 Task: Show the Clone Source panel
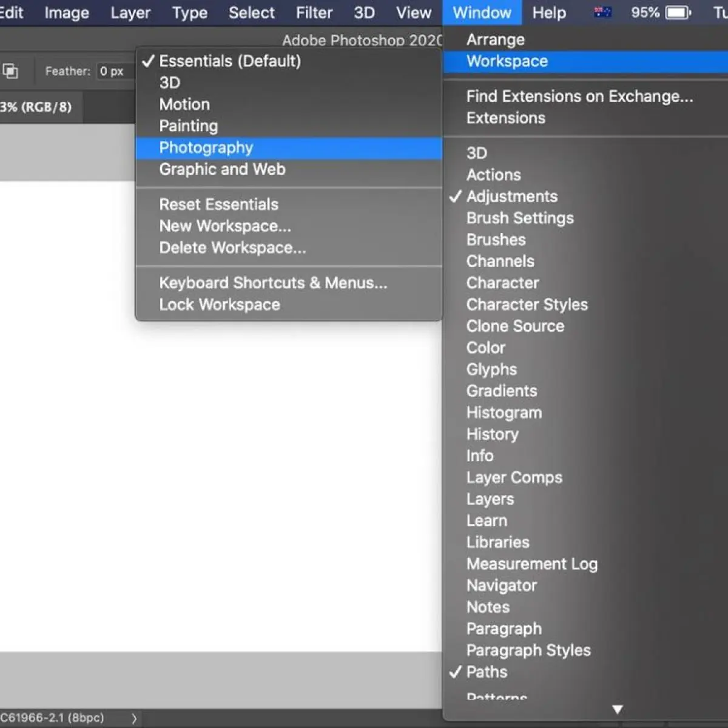coord(585,326)
